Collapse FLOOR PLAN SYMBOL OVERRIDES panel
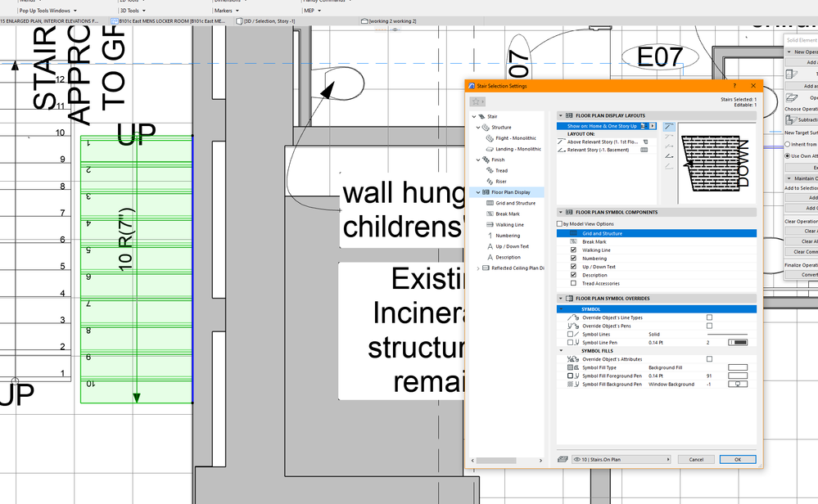Screen dimensions: 818x504 pos(561,299)
